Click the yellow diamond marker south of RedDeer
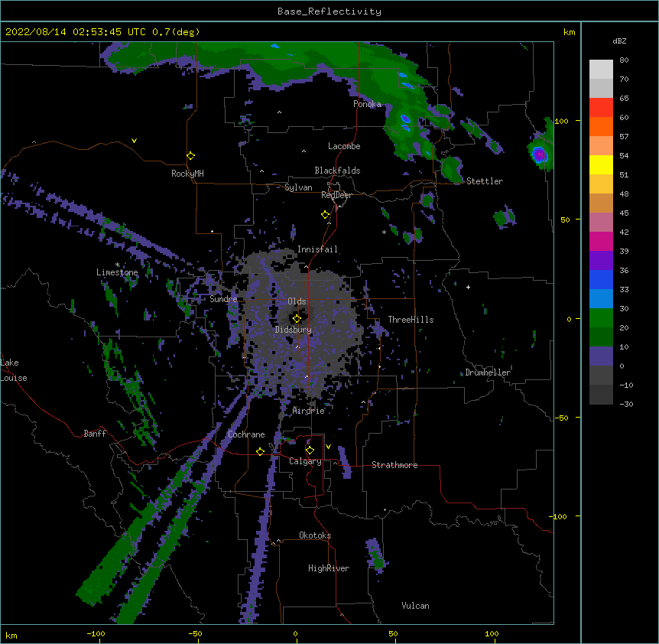The width and height of the screenshot is (659, 644). point(326,215)
